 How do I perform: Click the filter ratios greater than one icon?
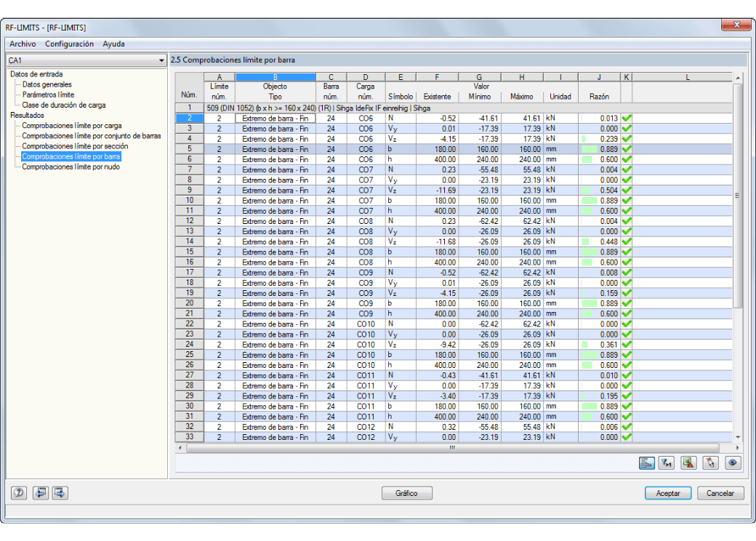point(667,463)
